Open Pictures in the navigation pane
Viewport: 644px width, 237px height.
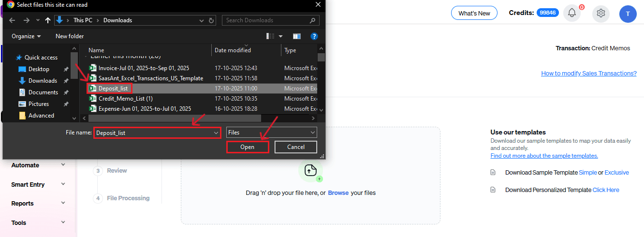[x=38, y=104]
